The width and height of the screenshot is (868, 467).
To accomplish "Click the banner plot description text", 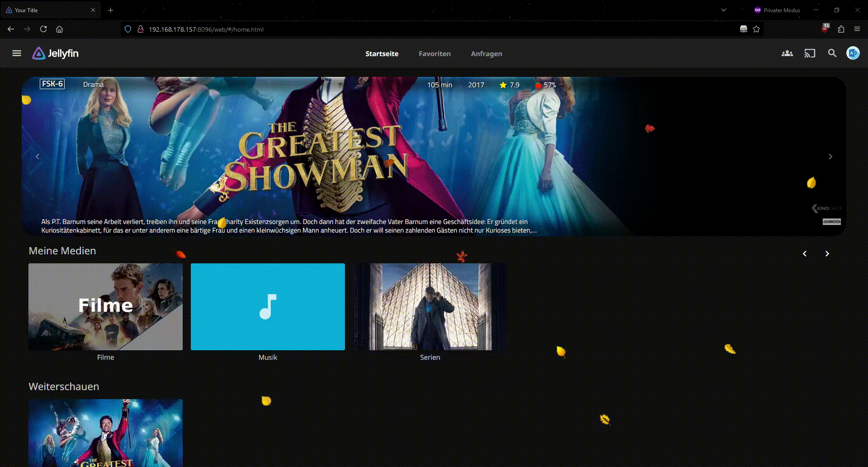I will pyautogui.click(x=289, y=226).
